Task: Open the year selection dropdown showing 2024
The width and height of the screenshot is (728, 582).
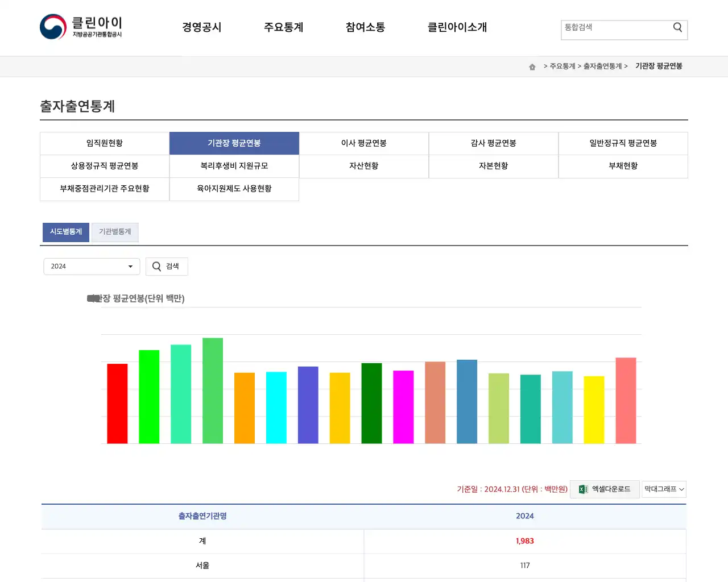Action: 91,266
